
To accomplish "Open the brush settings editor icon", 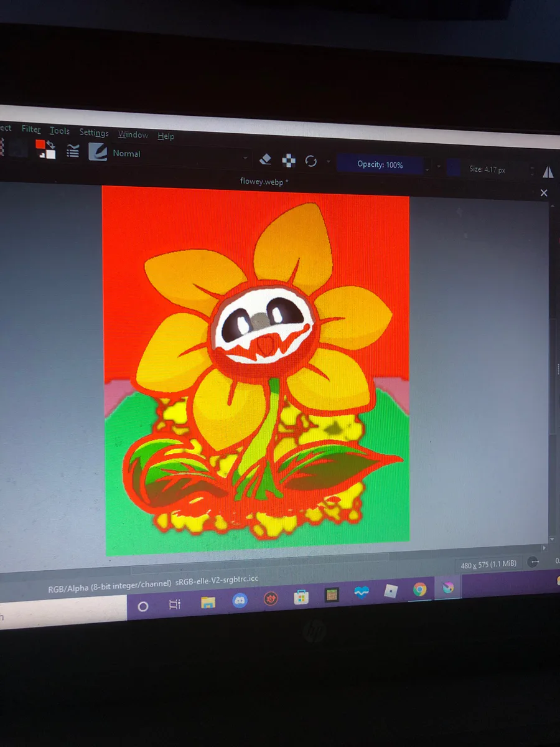I will tap(73, 151).
